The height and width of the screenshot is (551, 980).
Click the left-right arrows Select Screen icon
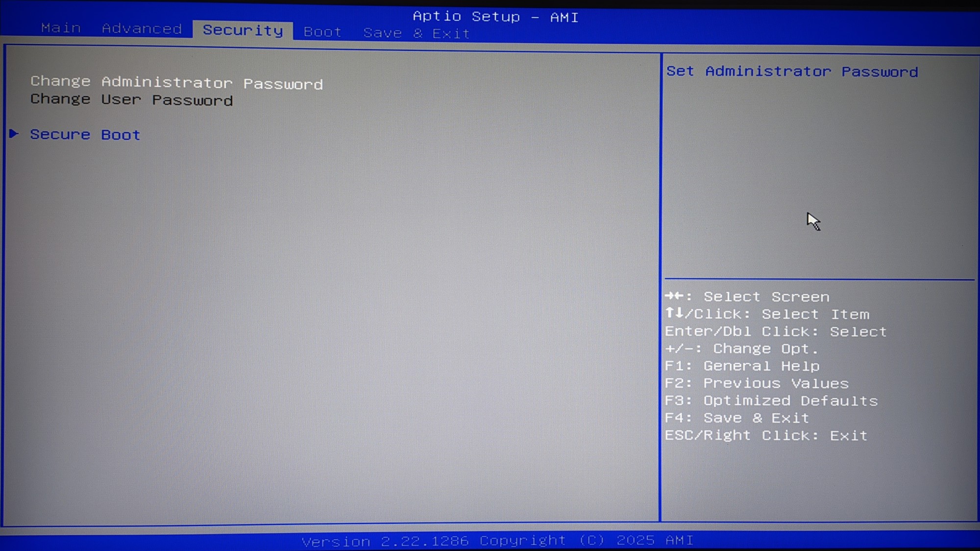[674, 296]
